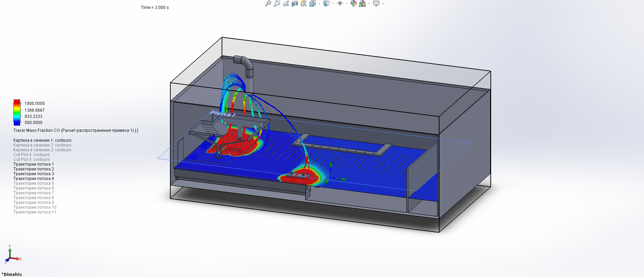Image resolution: width=644 pixels, height=277 pixels.
Task: Toggle the Section View tool
Action: [295, 3]
